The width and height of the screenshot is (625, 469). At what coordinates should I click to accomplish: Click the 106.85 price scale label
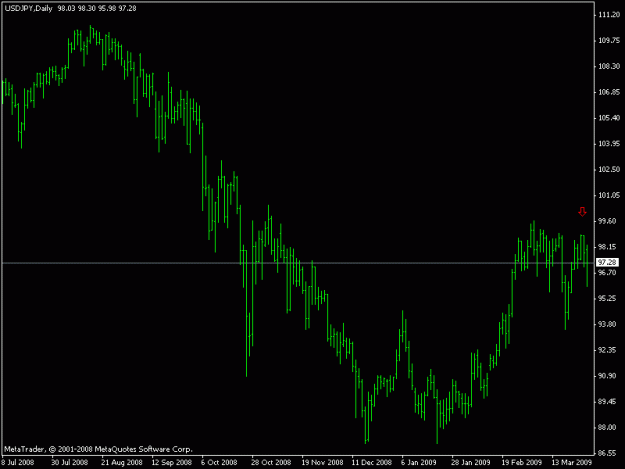(609, 92)
